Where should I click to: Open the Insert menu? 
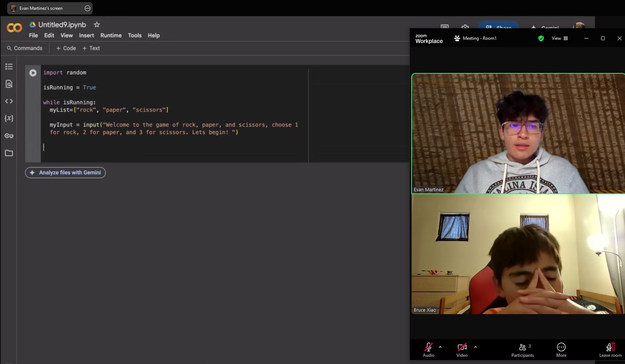point(86,35)
